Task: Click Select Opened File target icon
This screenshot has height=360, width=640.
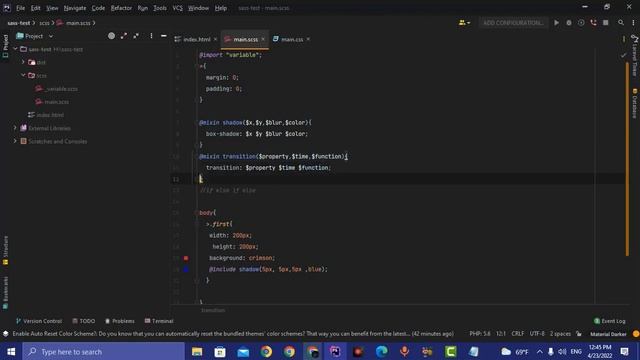Action: point(111,36)
